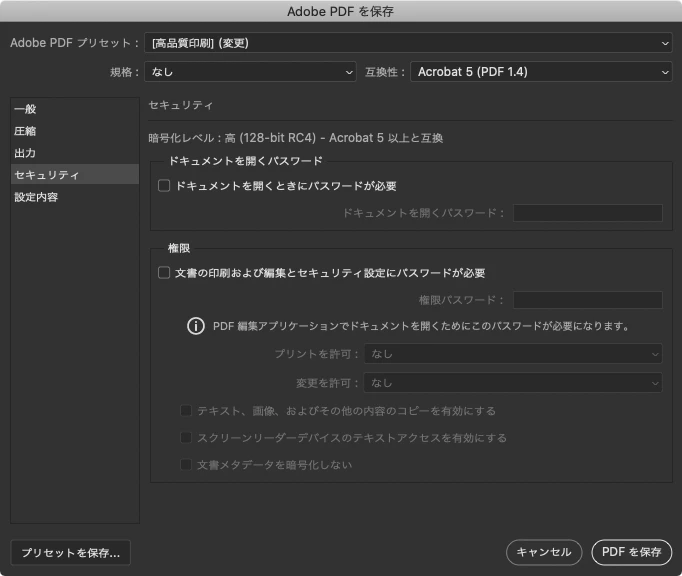Select the 一般 category in sidebar
Viewport: 682px width, 576px height.
pos(75,109)
